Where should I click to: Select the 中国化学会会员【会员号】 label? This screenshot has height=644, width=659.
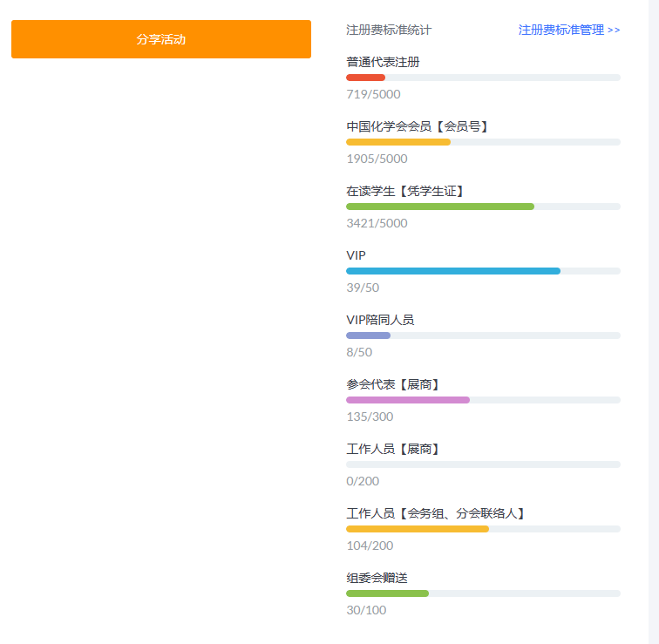pos(419,126)
